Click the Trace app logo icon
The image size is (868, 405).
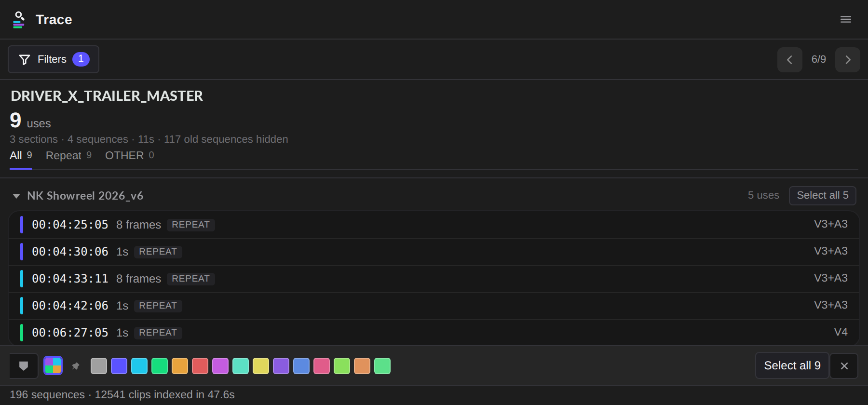point(18,20)
